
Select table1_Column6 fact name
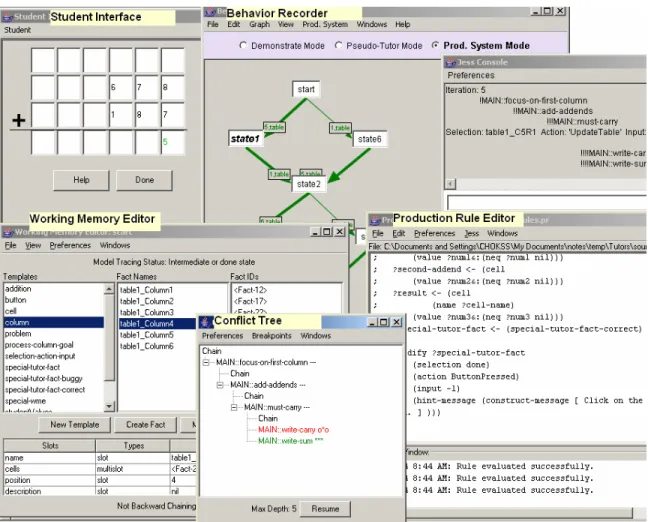pyautogui.click(x=157, y=346)
